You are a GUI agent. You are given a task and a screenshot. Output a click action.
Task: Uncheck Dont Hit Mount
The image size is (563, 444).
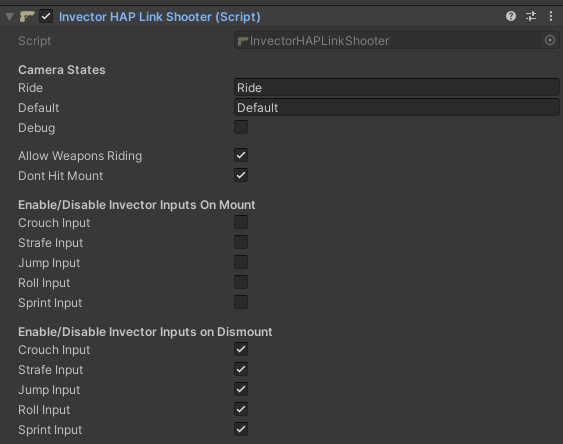click(x=241, y=175)
